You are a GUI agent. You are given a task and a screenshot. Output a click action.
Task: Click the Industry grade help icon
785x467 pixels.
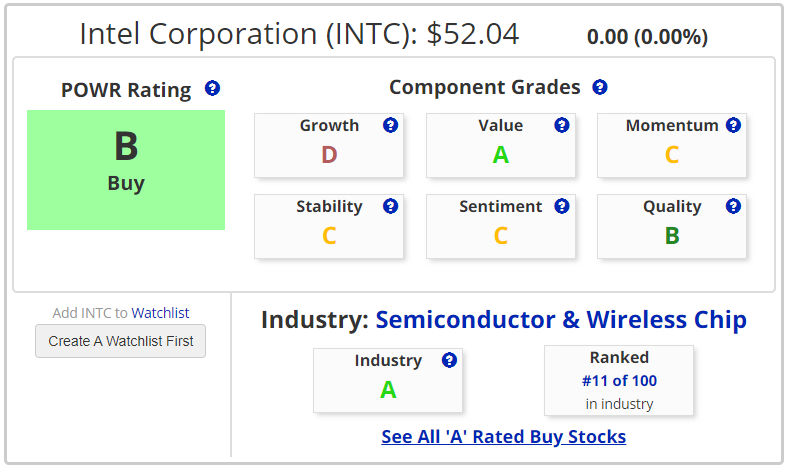coord(449,360)
